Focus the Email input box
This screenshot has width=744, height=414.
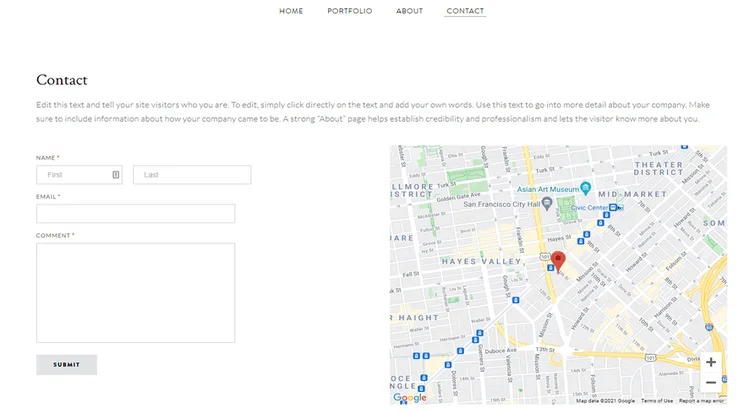pos(136,213)
